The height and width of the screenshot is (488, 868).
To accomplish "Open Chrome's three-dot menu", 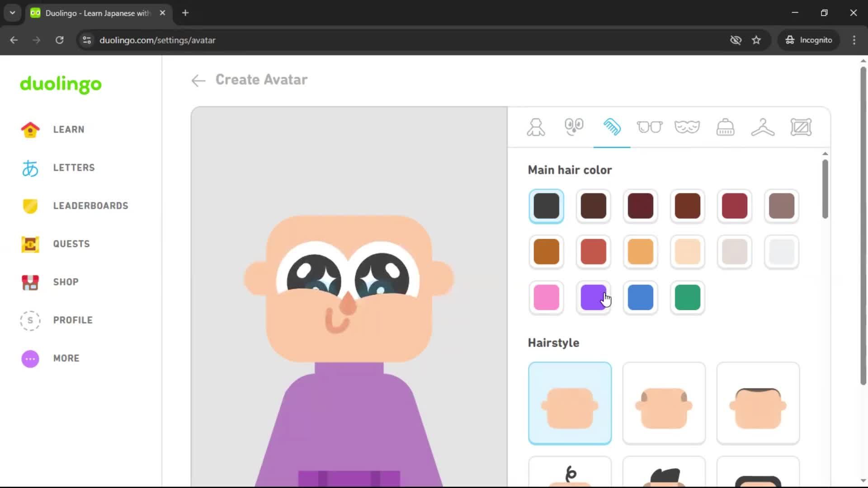I will (854, 40).
